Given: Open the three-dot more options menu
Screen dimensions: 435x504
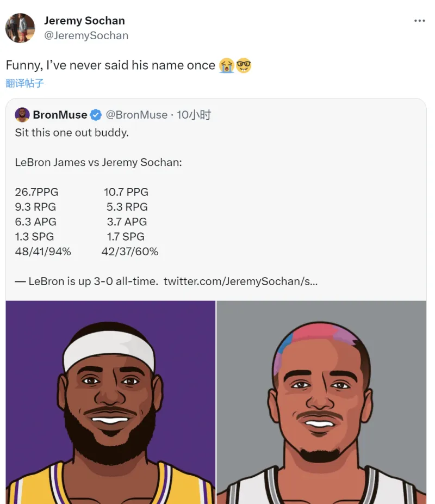Looking at the screenshot, I should tap(419, 21).
